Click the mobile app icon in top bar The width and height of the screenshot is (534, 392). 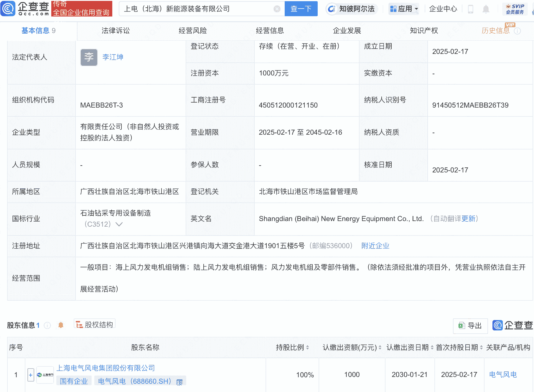pyautogui.click(x=471, y=9)
